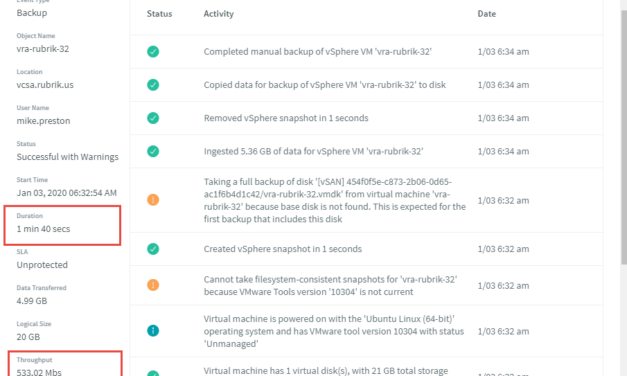Click the SLA Unprotected value
627x376 pixels.
(42, 265)
